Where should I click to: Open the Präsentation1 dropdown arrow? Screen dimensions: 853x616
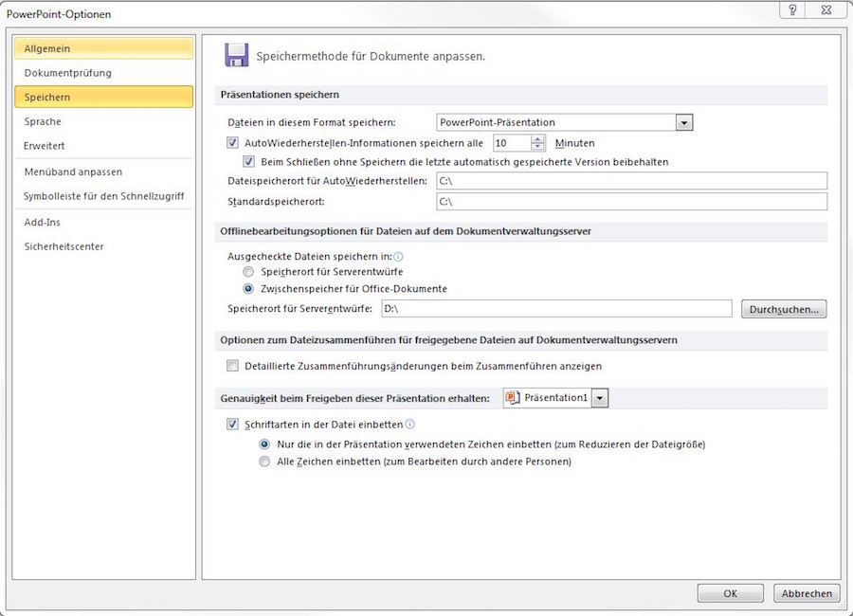point(599,398)
